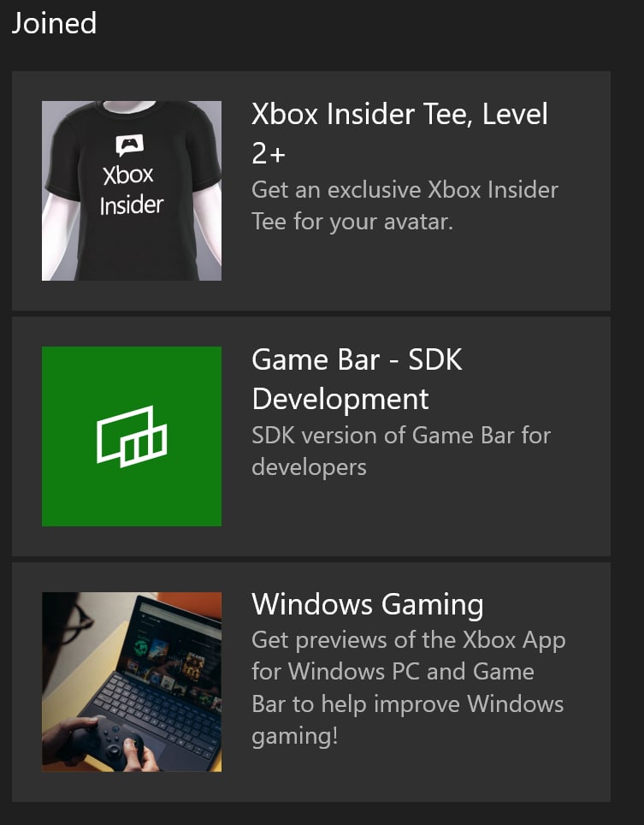The image size is (644, 825).
Task: Select the 'Get an exclusive Xbox Insider Tee' description
Action: tap(405, 205)
